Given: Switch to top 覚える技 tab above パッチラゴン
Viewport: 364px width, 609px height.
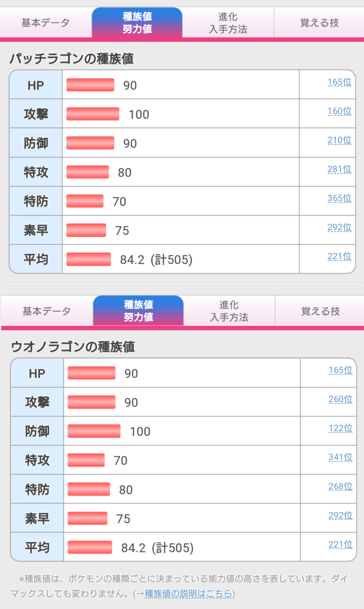Looking at the screenshot, I should 319,23.
